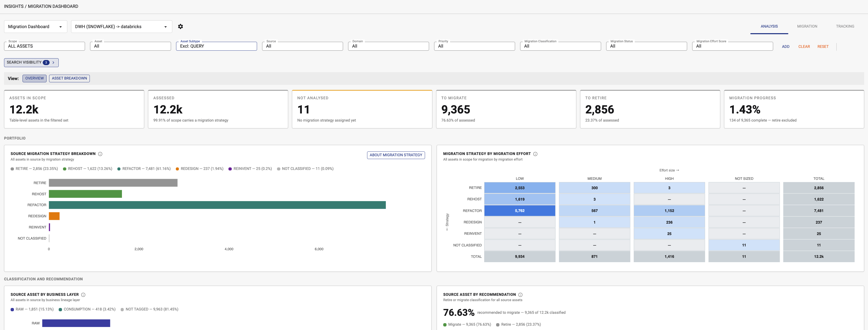Toggle the REHOST legend entry
868x330 pixels.
88,169
